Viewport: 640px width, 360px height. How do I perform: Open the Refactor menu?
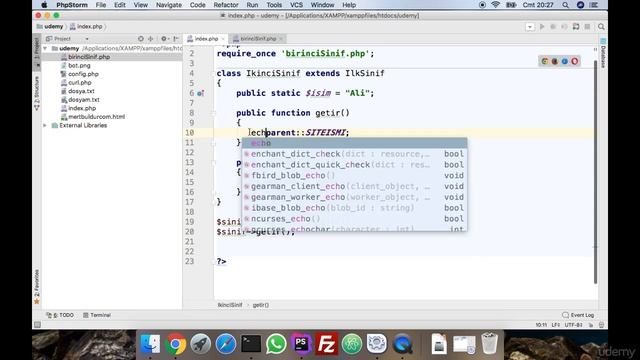tap(226, 5)
